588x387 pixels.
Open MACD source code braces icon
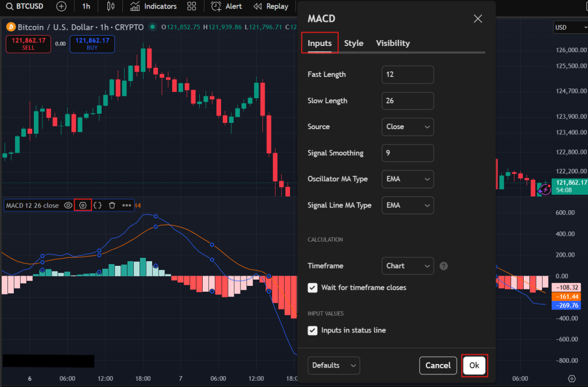click(98, 205)
